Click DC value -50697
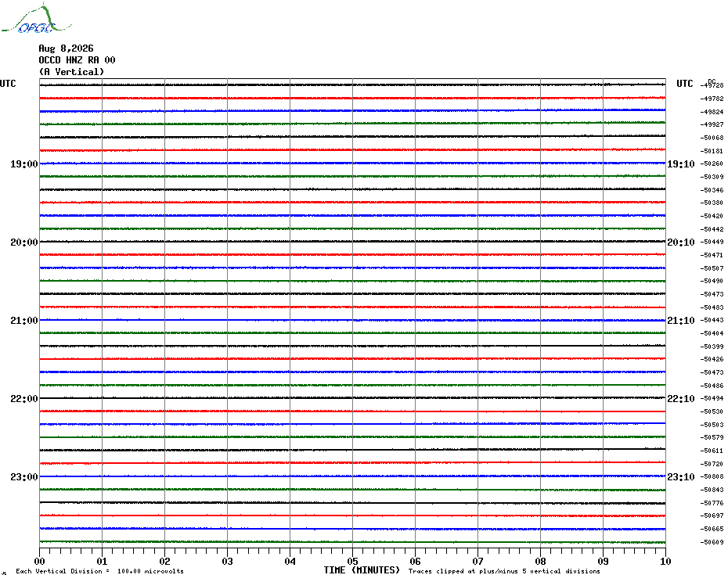Viewport: 728px width, 582px height. coord(712,516)
